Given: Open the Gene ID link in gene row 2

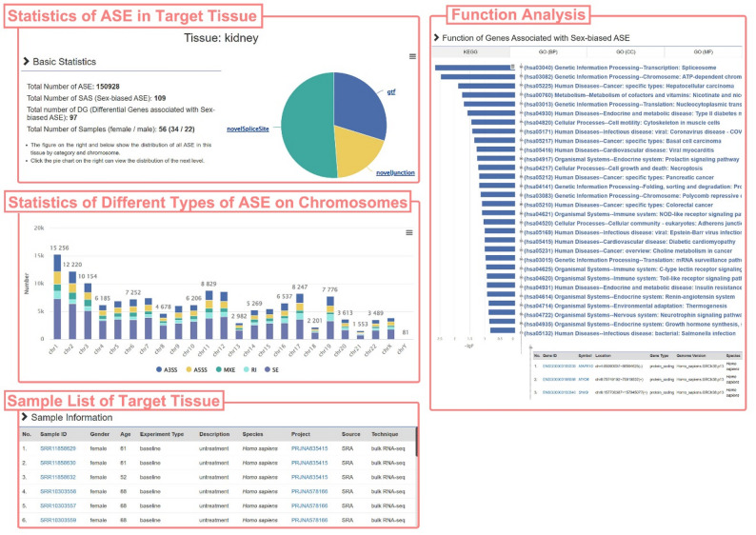Looking at the screenshot, I should [x=559, y=379].
